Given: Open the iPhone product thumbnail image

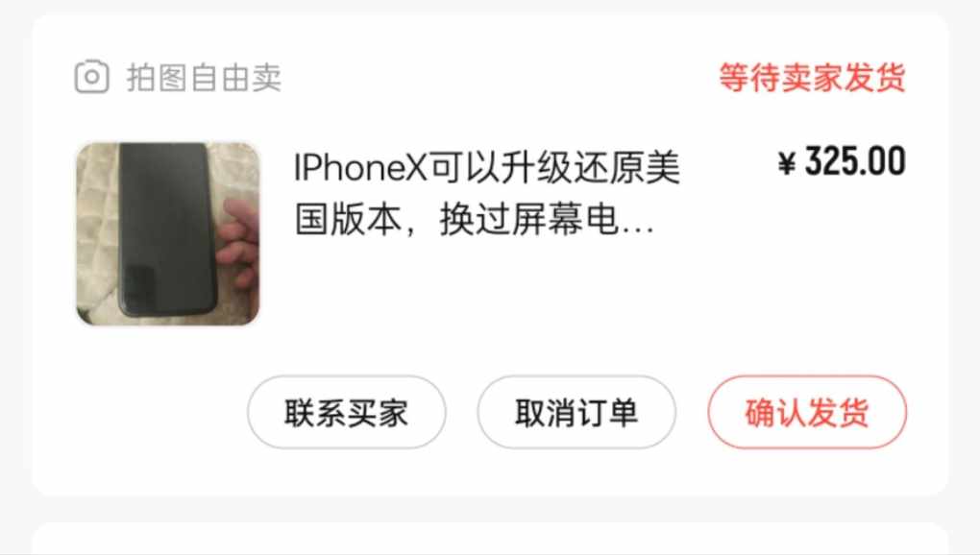Looking at the screenshot, I should click(x=167, y=234).
